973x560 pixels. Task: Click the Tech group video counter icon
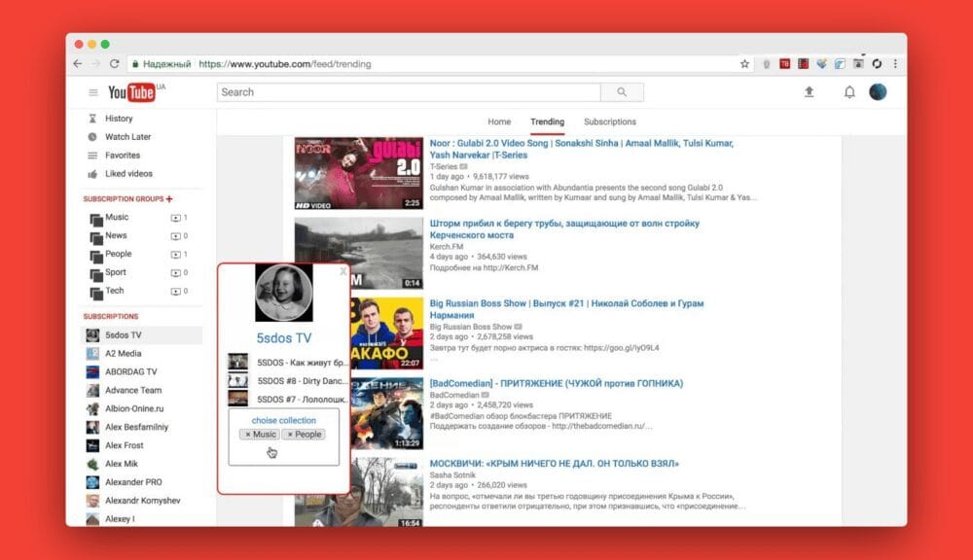175,291
